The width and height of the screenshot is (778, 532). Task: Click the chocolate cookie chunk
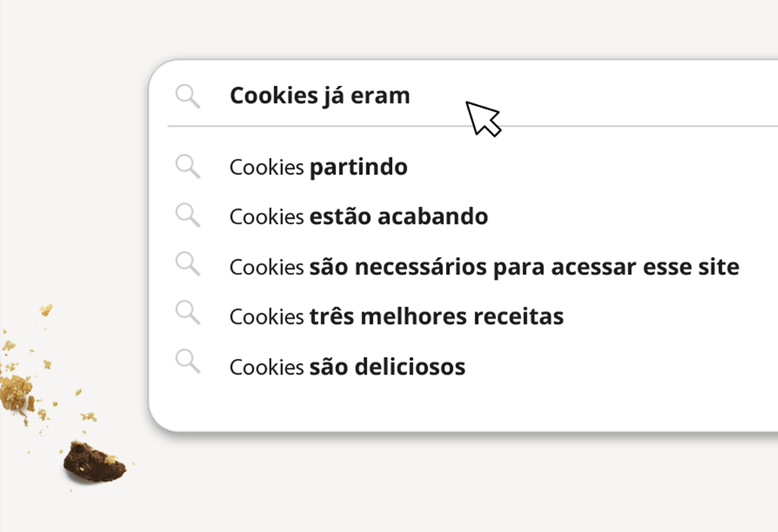tap(93, 461)
